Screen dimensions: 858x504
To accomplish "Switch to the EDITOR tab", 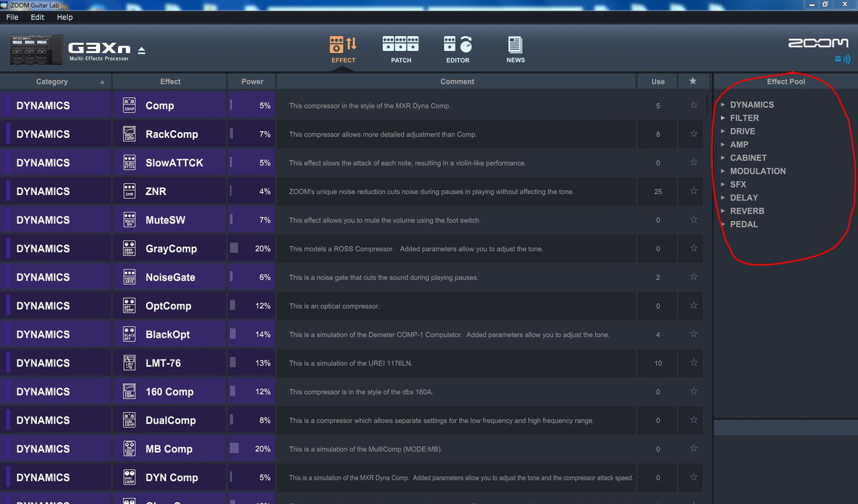I will click(458, 50).
